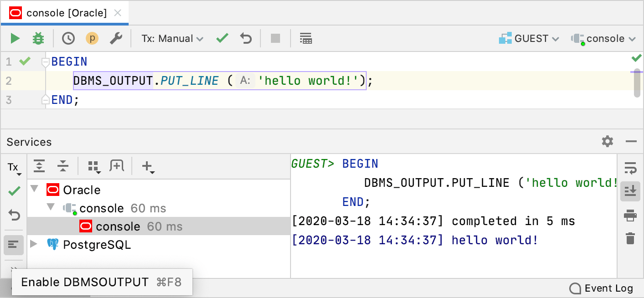Print the console output
This screenshot has width=644, height=298.
[x=630, y=214]
